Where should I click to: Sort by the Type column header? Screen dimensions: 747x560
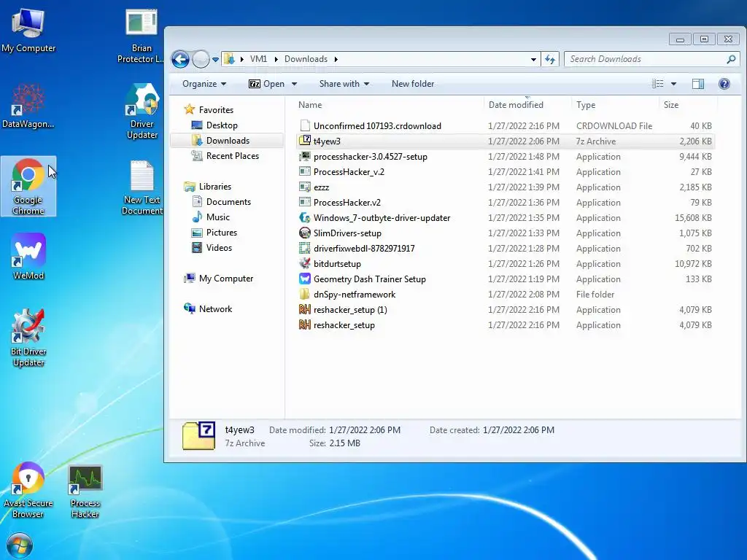(586, 105)
